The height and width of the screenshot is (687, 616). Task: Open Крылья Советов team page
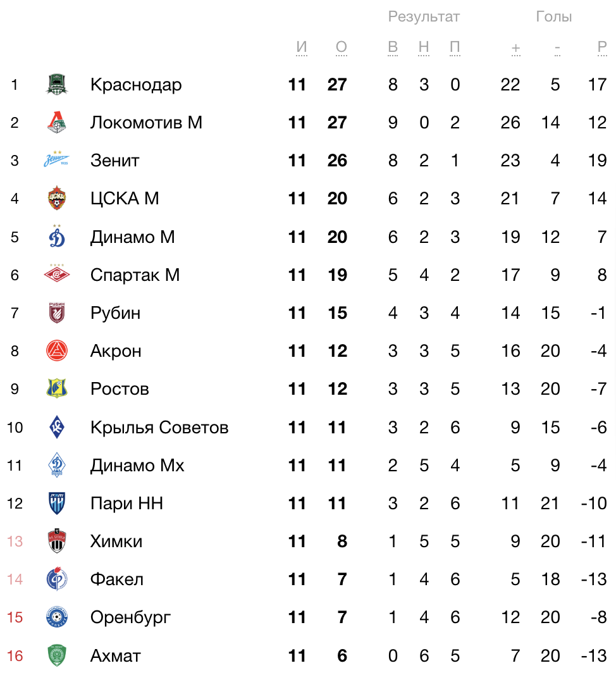point(159,427)
